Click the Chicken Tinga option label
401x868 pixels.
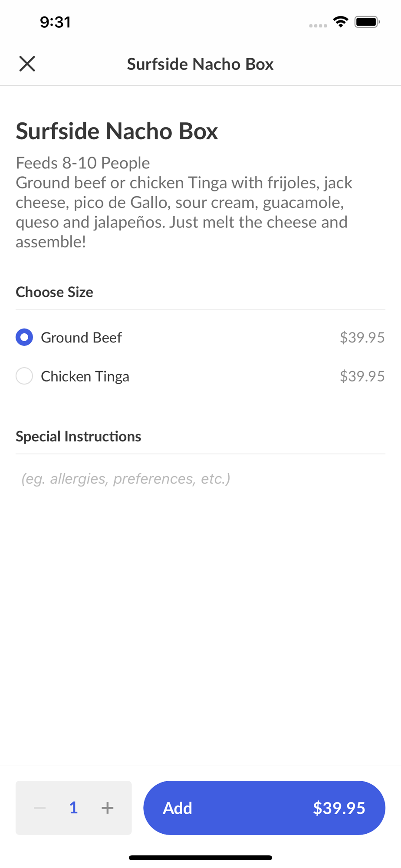(85, 376)
